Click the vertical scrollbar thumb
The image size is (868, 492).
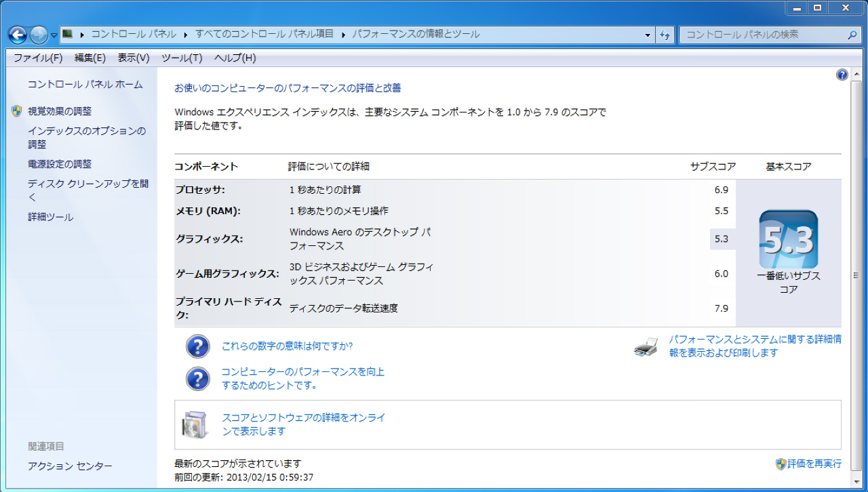tap(856, 275)
